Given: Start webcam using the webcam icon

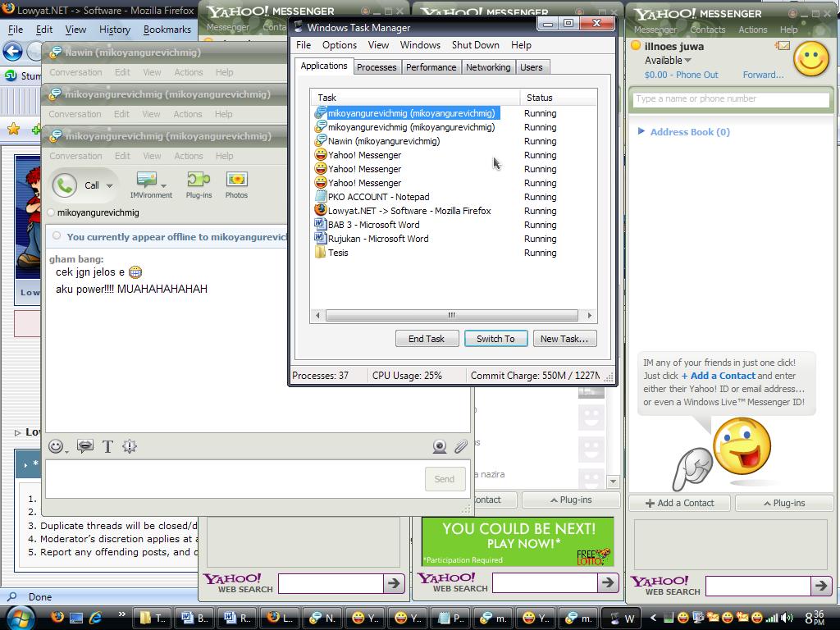Looking at the screenshot, I should 440,446.
